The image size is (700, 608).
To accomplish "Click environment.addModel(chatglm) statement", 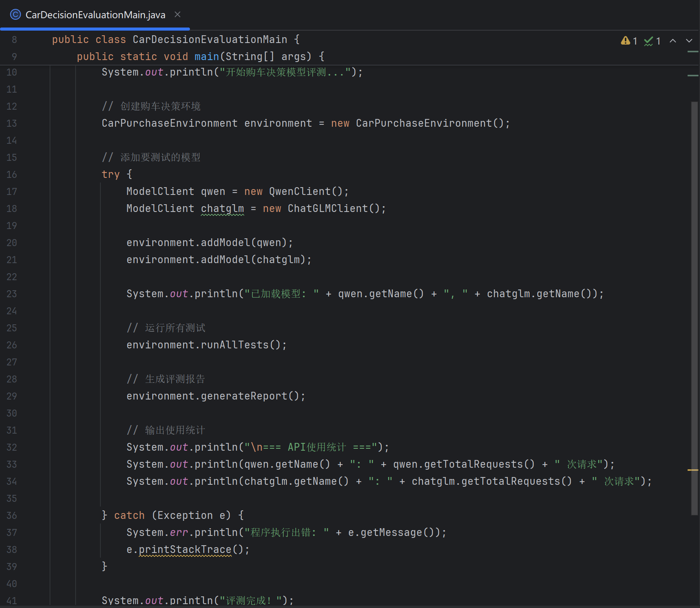I will [x=219, y=260].
